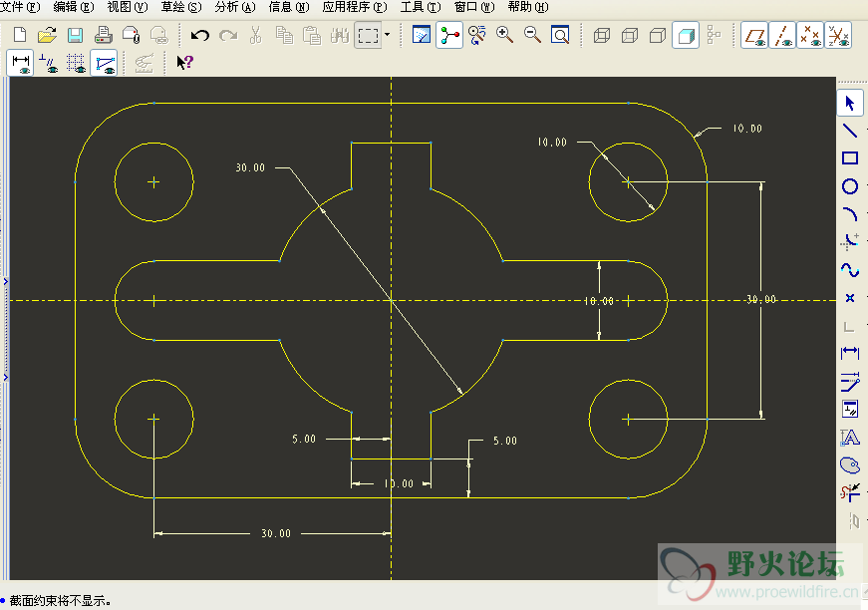Expand the dropdown arrow beside the selection box tool
This screenshot has height=610, width=868.
387,35
